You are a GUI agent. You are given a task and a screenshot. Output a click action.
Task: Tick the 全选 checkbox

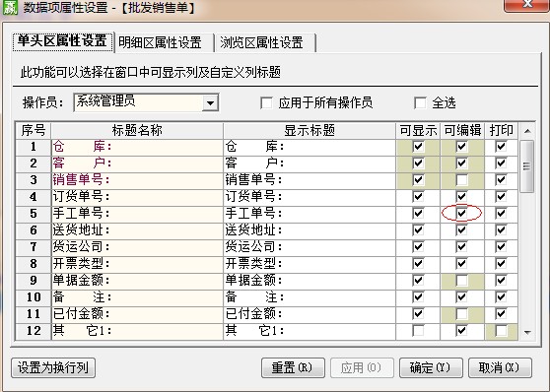420,103
